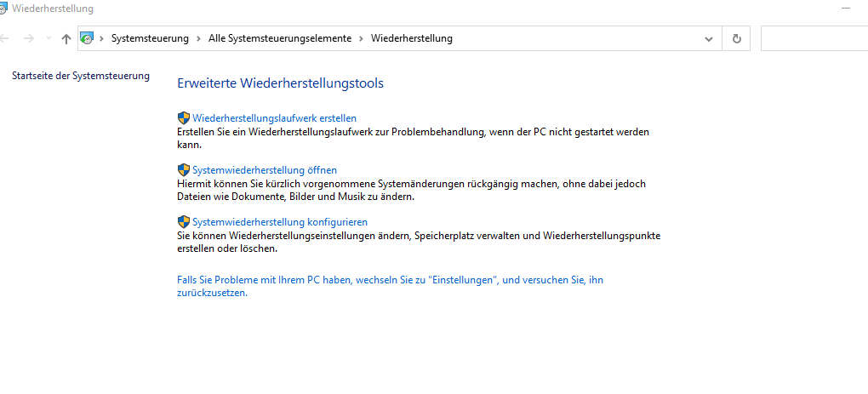
Task: Click Systemsteuerung in the breadcrumb path
Action: (x=150, y=38)
